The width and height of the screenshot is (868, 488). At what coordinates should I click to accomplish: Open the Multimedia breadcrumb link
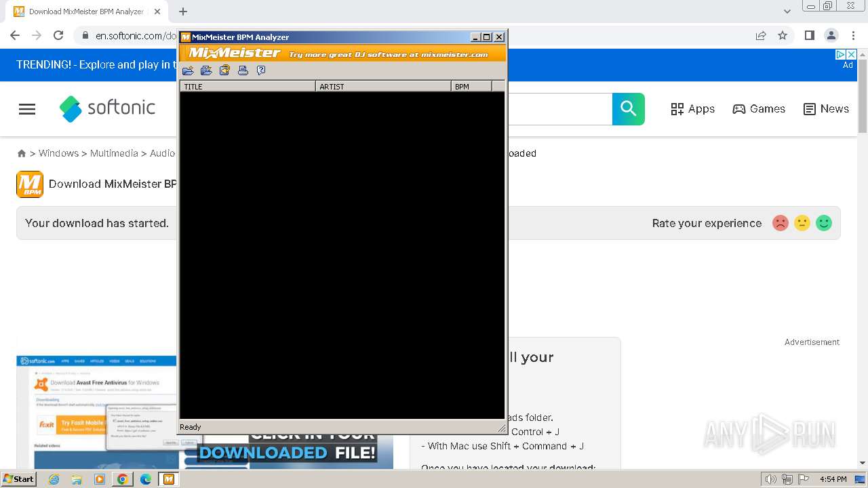tap(114, 153)
